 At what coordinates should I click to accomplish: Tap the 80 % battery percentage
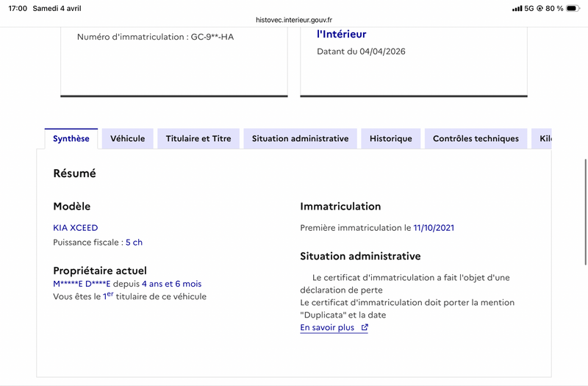pyautogui.click(x=554, y=8)
